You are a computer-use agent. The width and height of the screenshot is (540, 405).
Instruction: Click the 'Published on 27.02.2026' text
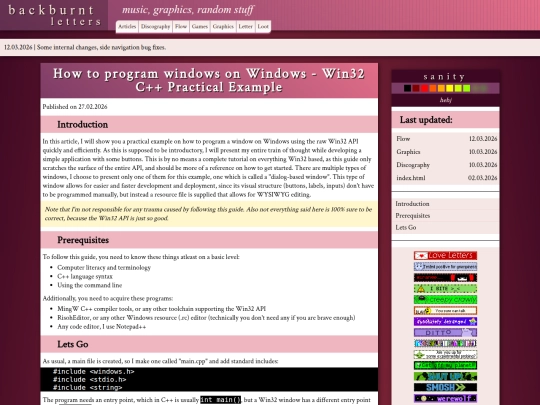point(75,106)
